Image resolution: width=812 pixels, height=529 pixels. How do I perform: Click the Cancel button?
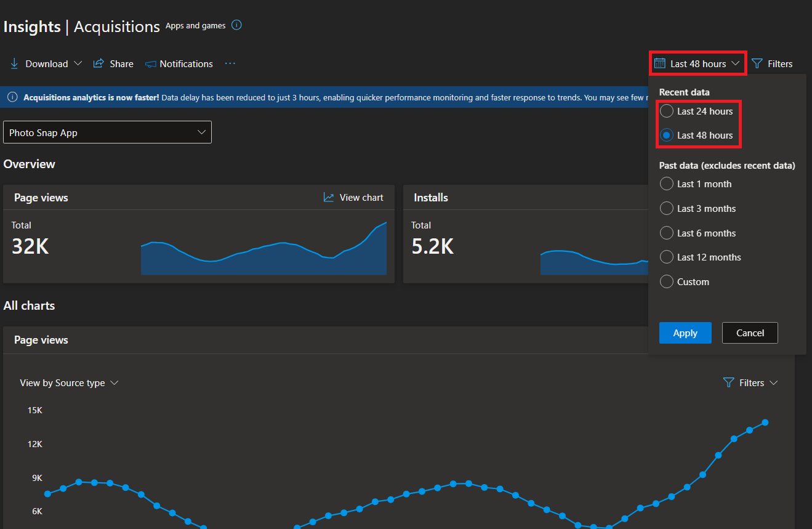tap(750, 333)
